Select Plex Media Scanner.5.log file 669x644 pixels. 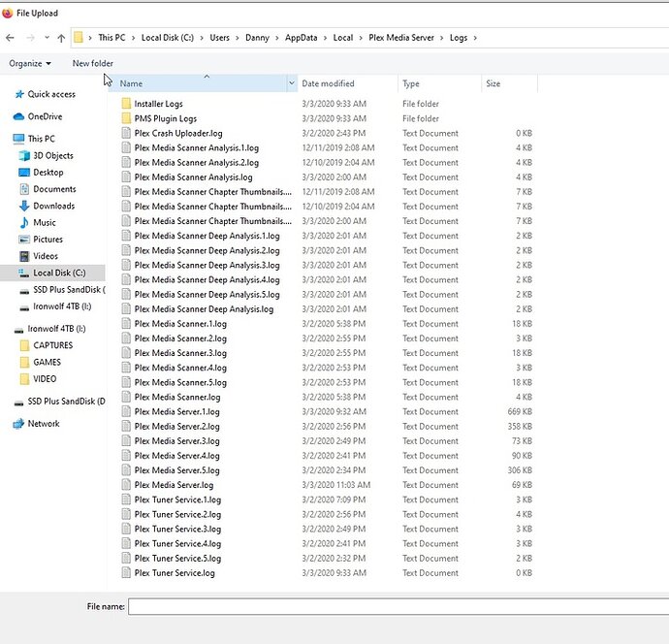(x=180, y=382)
